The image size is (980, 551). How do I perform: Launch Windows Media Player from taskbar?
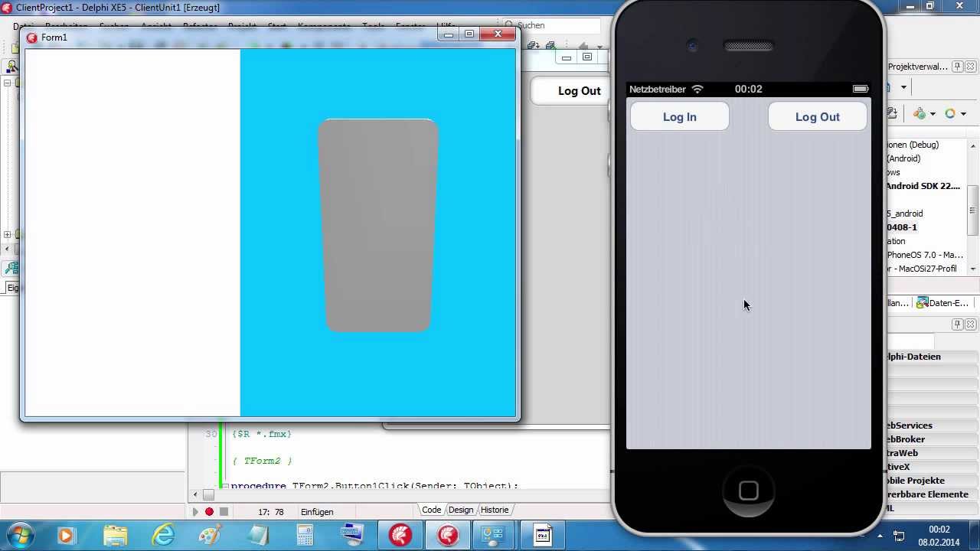click(66, 536)
